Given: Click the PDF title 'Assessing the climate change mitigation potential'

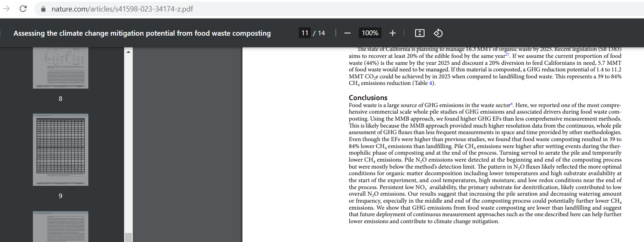Looking at the screenshot, I should pos(142,33).
